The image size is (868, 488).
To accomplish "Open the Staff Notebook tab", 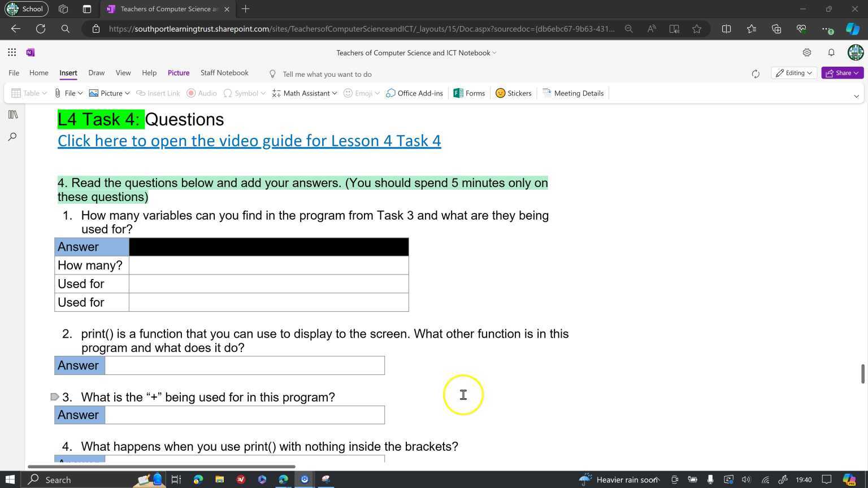I will tap(224, 73).
